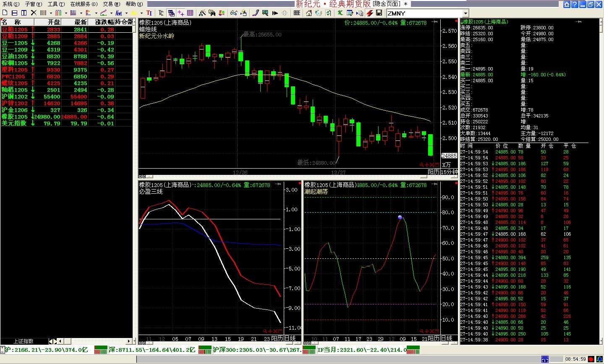Click the quote list horizontal scrollbar right arrow
The height and width of the screenshot is (364, 604).
click(129, 341)
